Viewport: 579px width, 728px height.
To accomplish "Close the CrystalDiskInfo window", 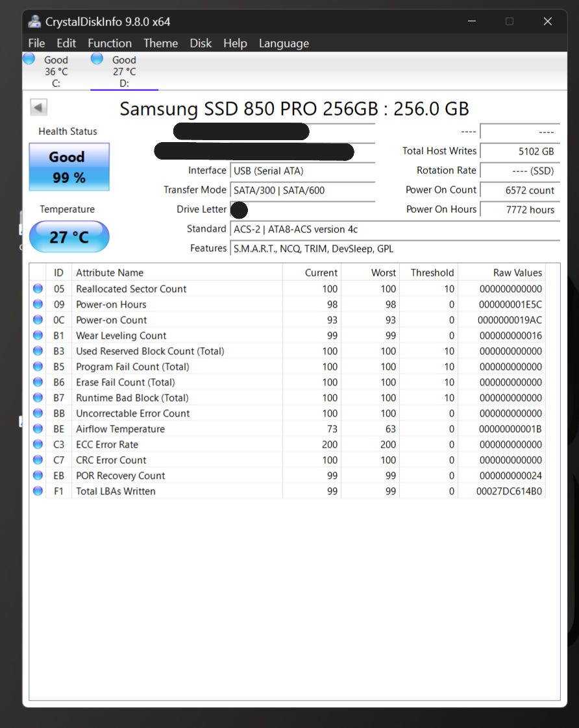I will click(548, 21).
